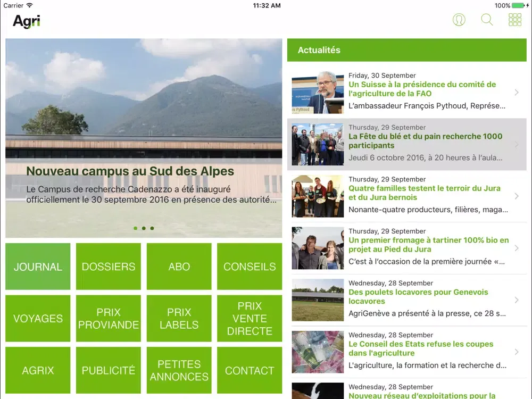Tap banknotes thumbnail for Conseil des Etats
Image resolution: width=532 pixels, height=399 pixels.
[318, 352]
